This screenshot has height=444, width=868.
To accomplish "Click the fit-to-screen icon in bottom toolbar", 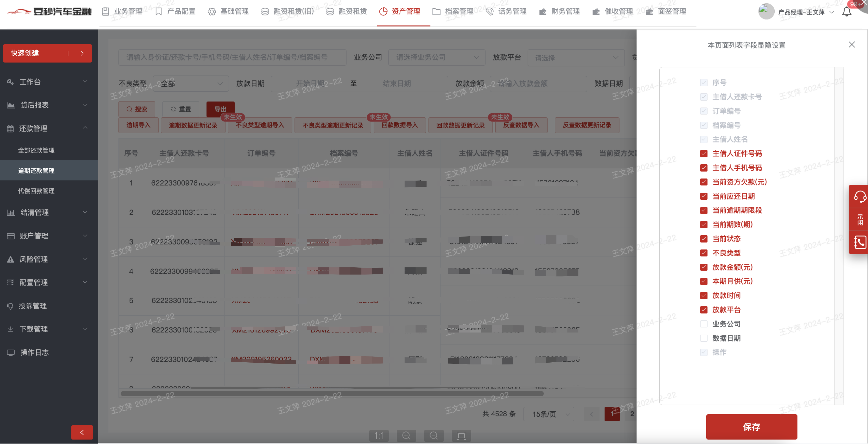I will click(x=461, y=436).
